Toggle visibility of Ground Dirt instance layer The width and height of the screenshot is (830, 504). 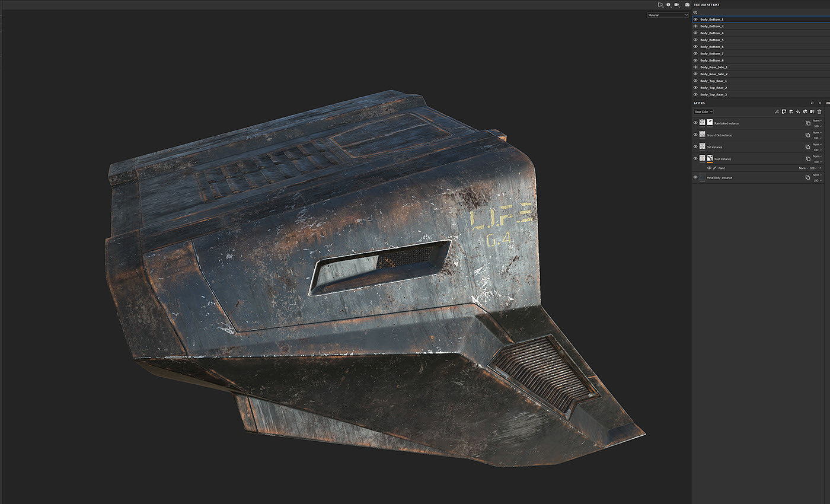(x=695, y=135)
